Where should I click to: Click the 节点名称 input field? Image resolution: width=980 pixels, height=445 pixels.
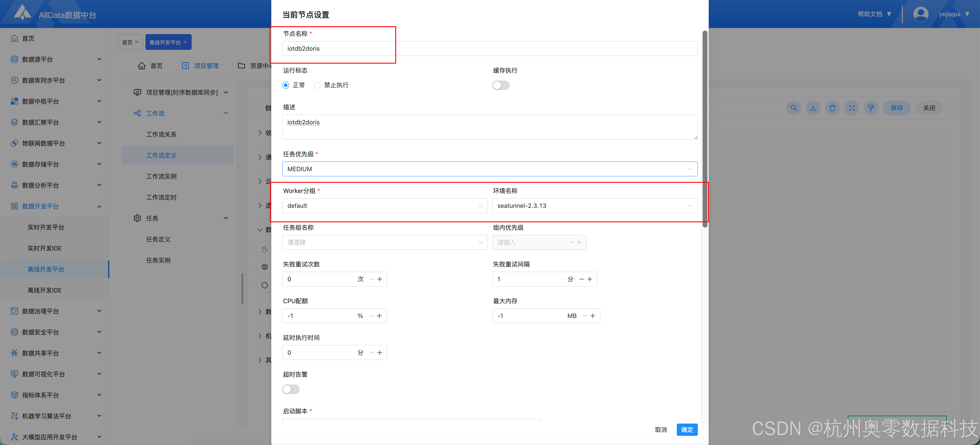point(489,49)
